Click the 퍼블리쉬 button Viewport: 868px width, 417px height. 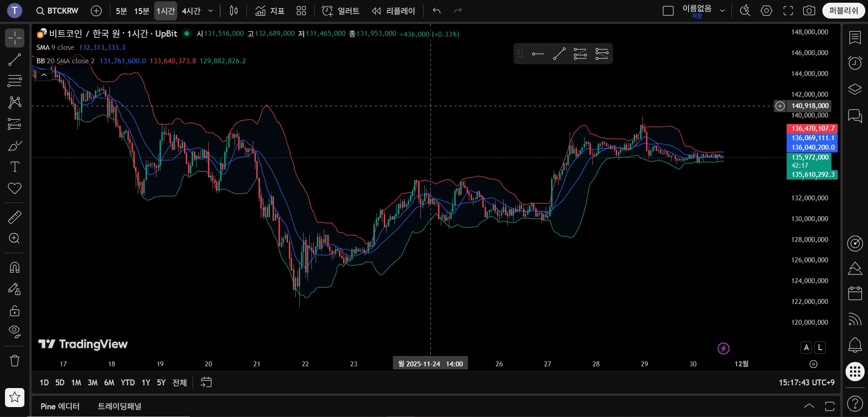click(844, 11)
